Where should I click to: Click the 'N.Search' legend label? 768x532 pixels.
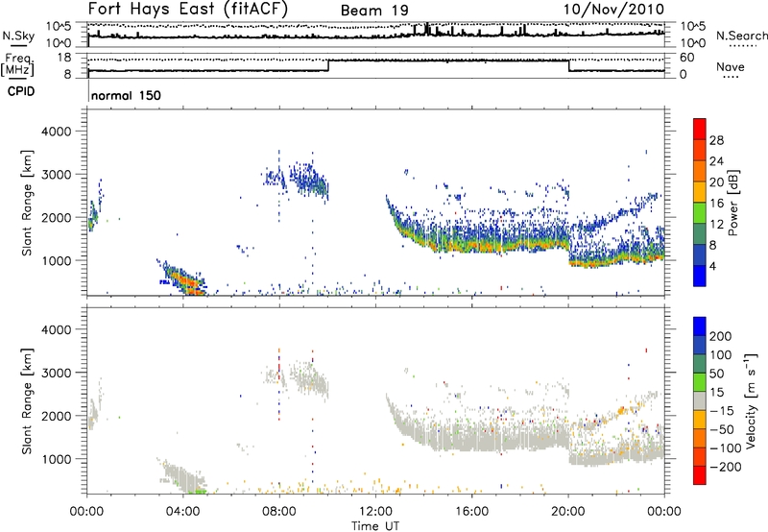pos(741,36)
